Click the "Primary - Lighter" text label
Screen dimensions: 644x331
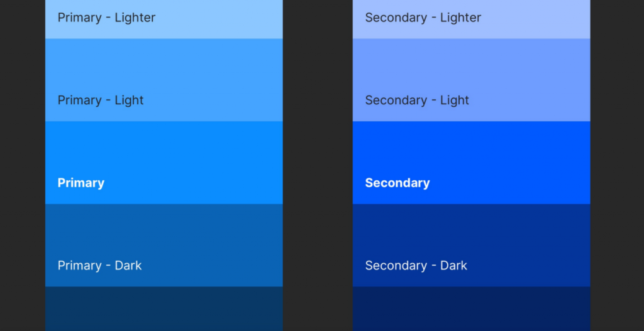106,18
